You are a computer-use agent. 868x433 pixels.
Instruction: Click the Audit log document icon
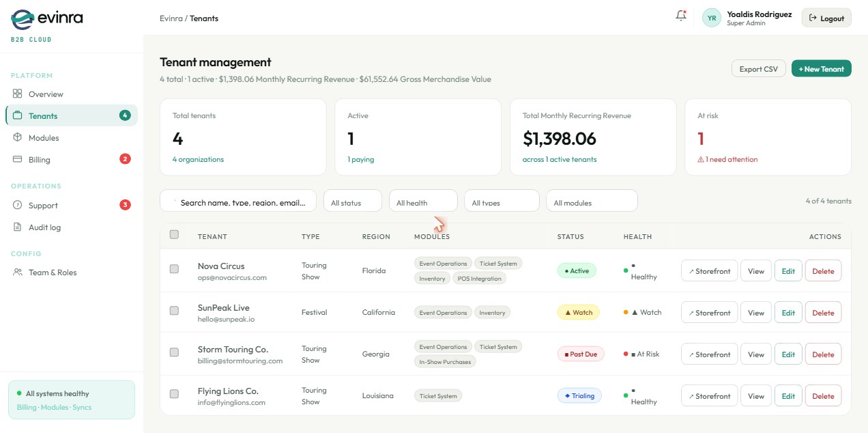click(x=18, y=227)
